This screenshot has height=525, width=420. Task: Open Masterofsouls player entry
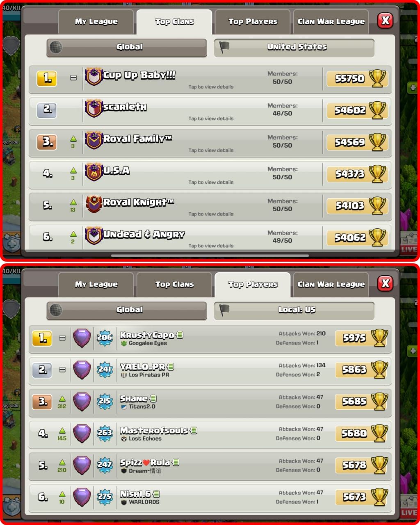(x=210, y=434)
